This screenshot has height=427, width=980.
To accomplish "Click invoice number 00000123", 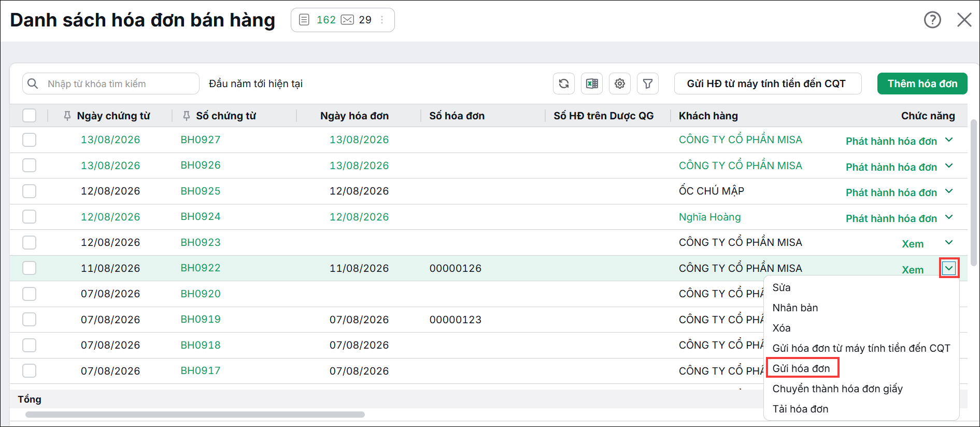I will (x=456, y=320).
